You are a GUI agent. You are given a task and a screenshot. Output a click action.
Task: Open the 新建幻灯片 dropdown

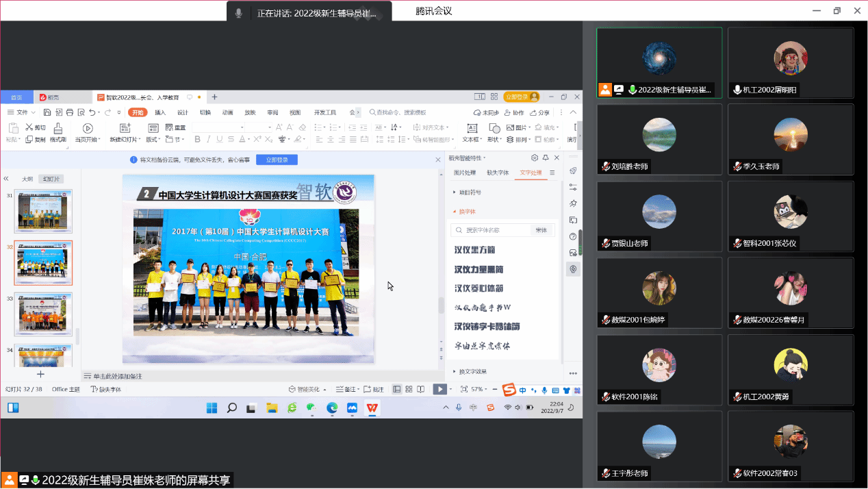[125, 140]
